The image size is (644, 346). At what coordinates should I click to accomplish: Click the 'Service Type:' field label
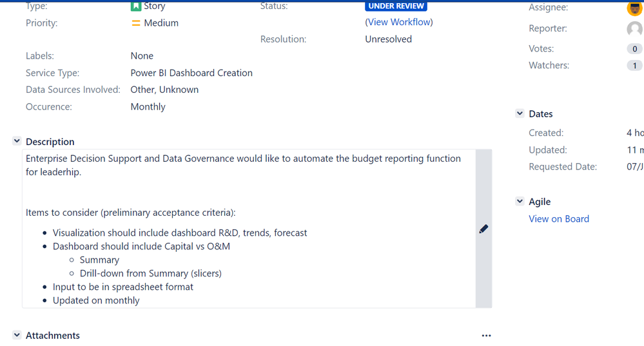point(53,73)
